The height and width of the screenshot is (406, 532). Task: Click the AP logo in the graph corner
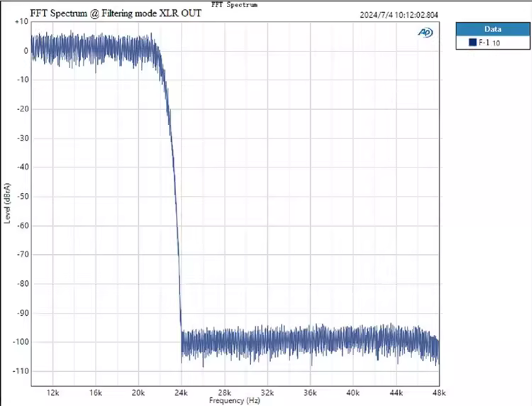pyautogui.click(x=426, y=33)
